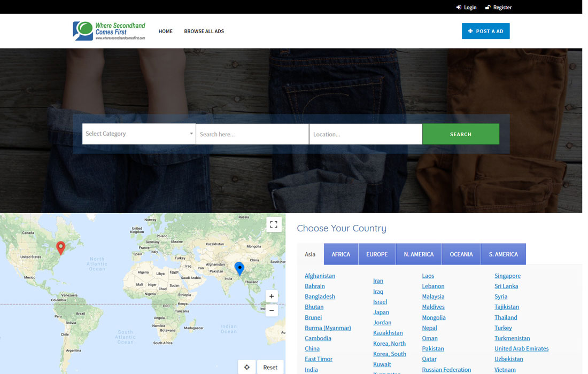Focus the 'Search here...' text field

(252, 134)
